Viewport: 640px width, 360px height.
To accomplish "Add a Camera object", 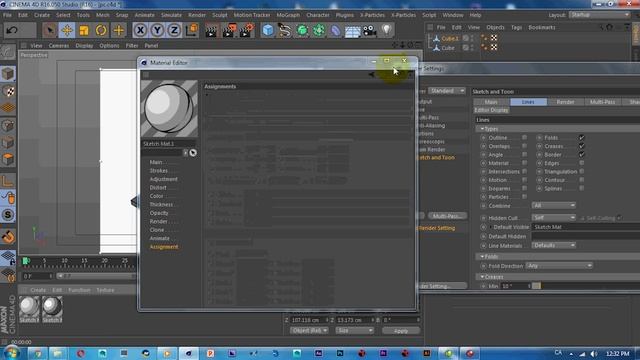I will [369, 31].
